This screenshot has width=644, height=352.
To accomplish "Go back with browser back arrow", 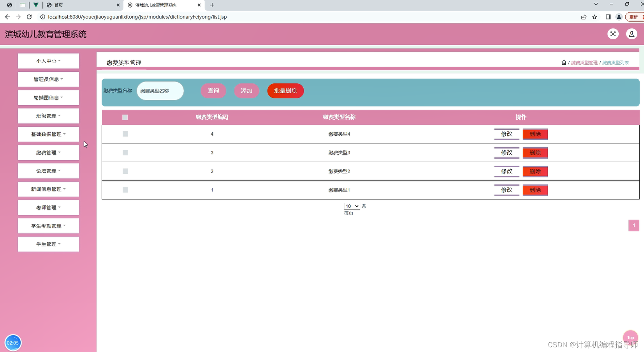I will (x=7, y=17).
